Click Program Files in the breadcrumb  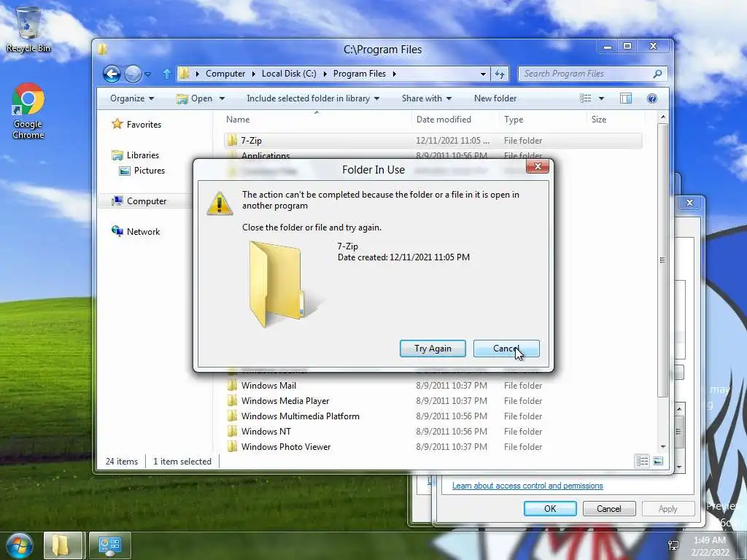click(x=359, y=74)
